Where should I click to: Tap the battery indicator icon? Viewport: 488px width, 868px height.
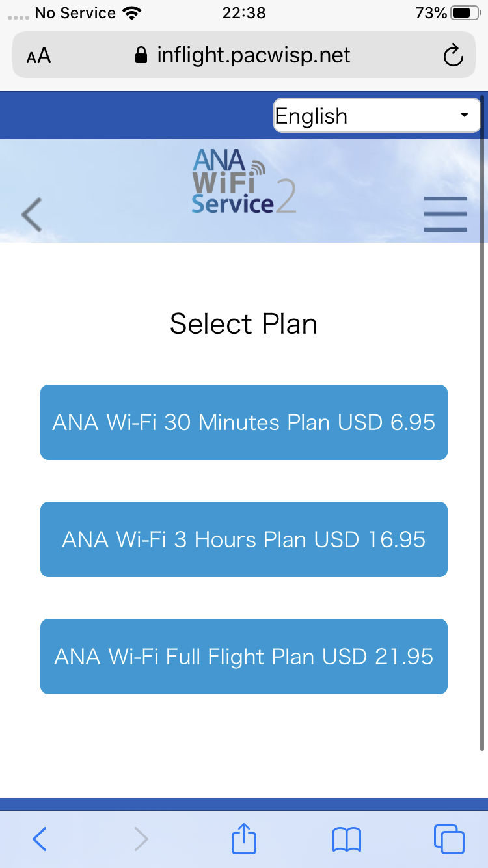465,13
